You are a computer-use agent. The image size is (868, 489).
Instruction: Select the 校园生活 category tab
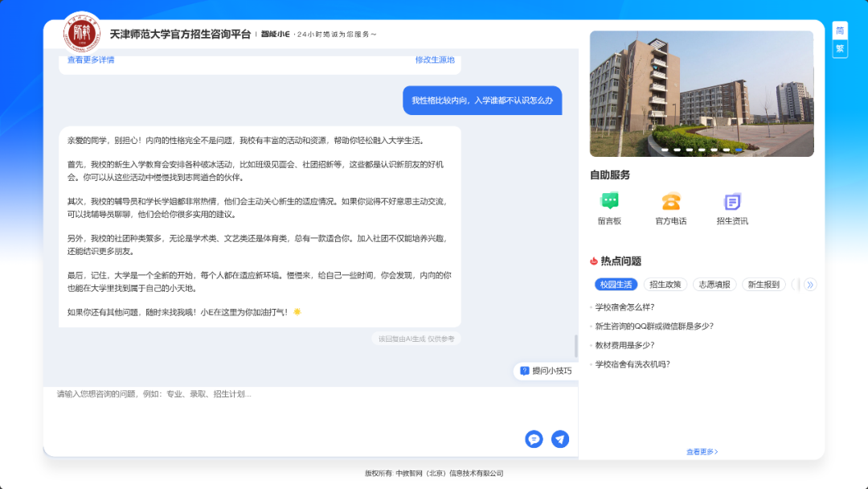[616, 285]
